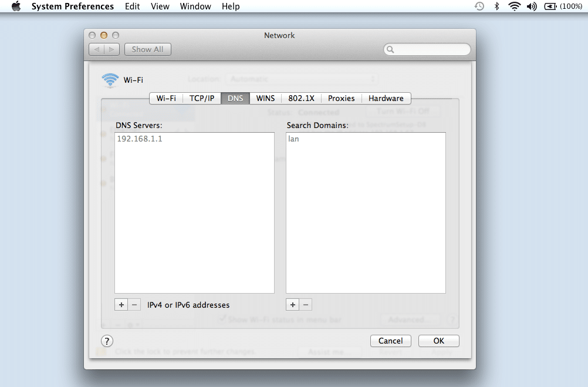
Task: Open the Window menu
Action: pos(195,6)
